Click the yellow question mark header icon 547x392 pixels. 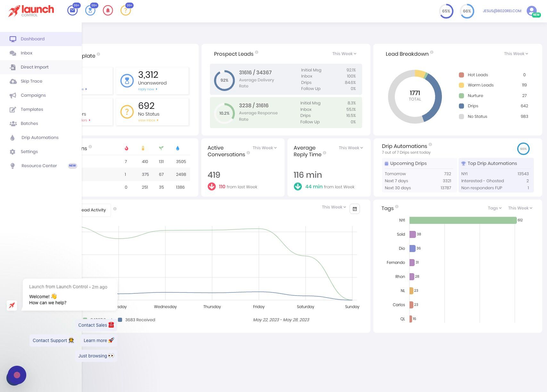[x=125, y=11]
